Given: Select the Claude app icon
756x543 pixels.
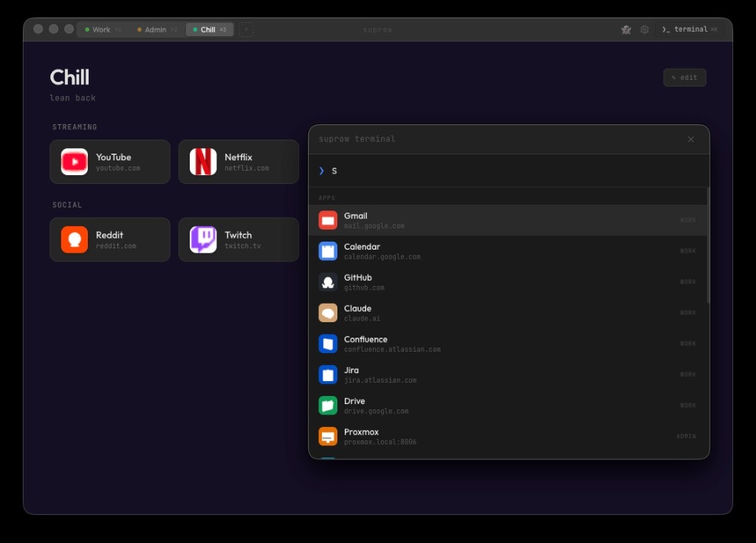Looking at the screenshot, I should [327, 313].
